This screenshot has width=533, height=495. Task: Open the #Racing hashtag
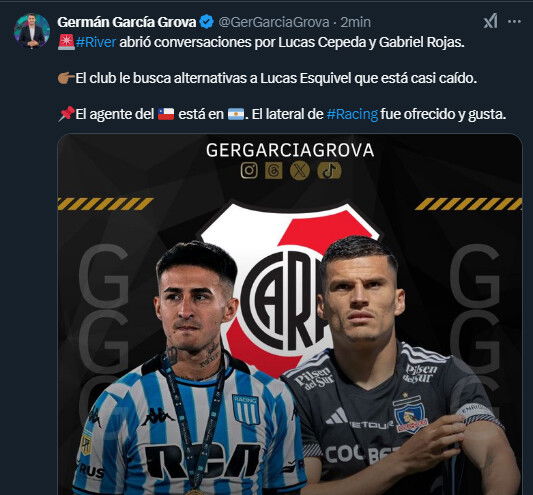click(x=352, y=114)
